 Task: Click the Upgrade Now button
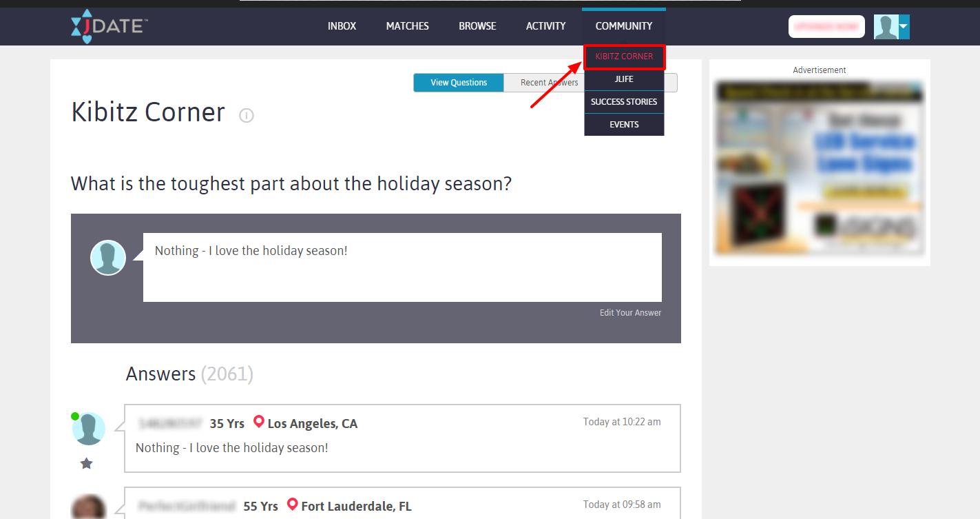pyautogui.click(x=826, y=27)
